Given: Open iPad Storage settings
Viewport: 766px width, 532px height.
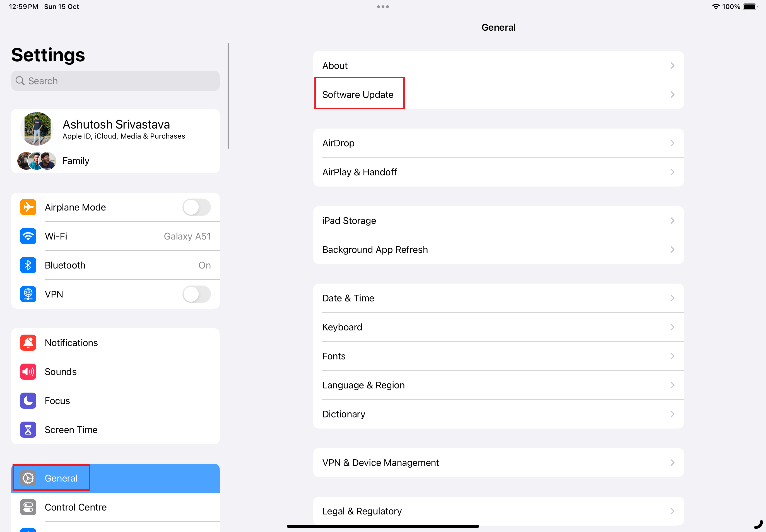Looking at the screenshot, I should pyautogui.click(x=498, y=221).
